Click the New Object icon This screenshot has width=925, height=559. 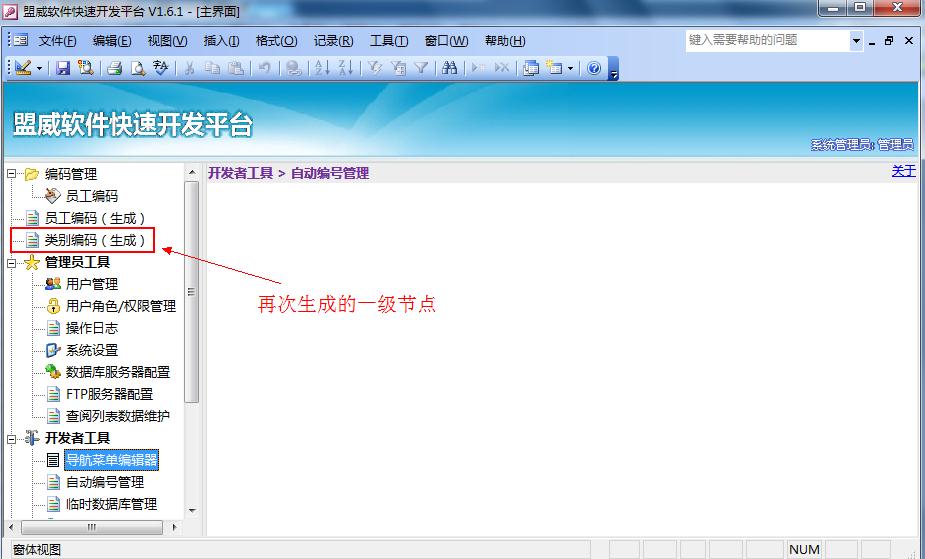pos(554,68)
